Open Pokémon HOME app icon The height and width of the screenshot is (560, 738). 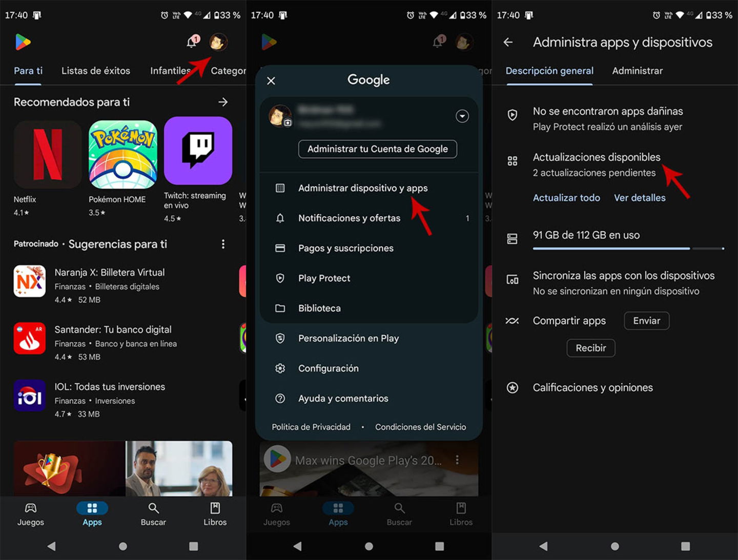(x=123, y=154)
